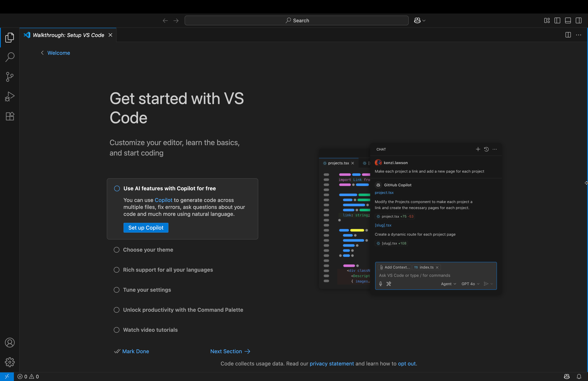Mark the Copilot AI features step complete

[x=117, y=188]
